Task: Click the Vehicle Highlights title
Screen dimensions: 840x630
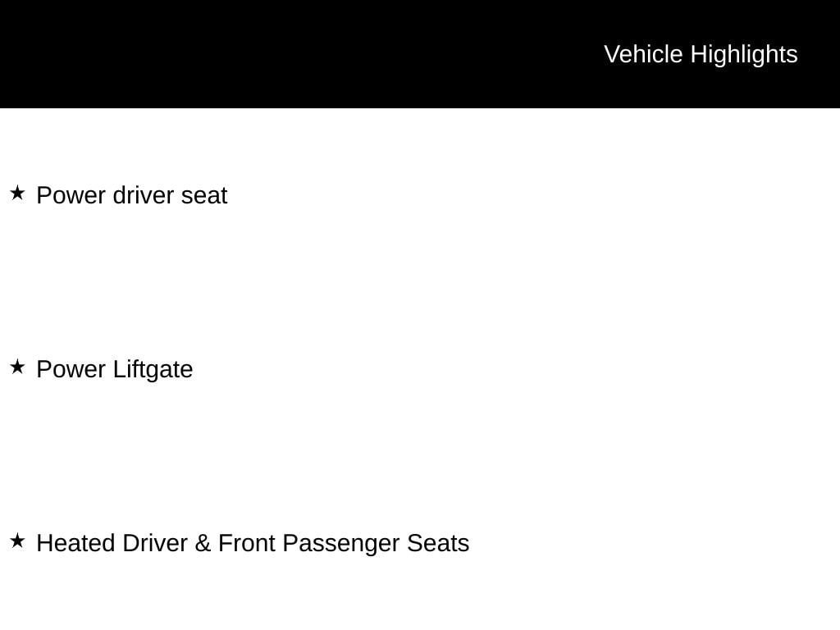Action: tap(701, 54)
